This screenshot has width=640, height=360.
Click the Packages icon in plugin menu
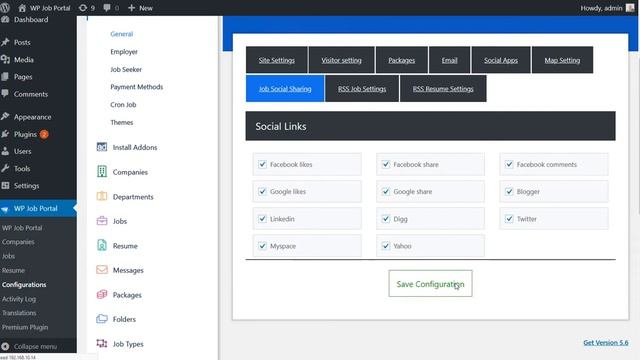point(102,294)
